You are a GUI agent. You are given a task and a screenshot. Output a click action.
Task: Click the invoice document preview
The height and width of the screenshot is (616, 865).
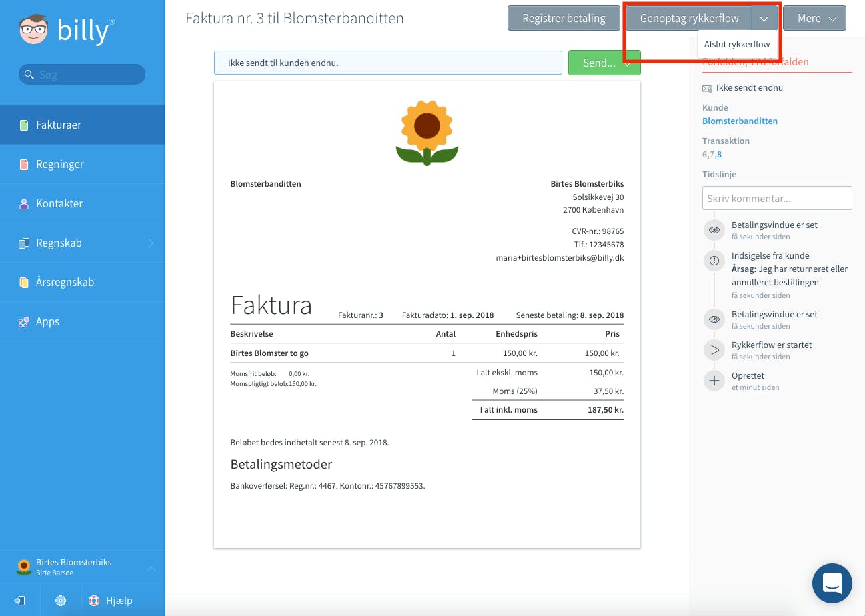point(427,315)
